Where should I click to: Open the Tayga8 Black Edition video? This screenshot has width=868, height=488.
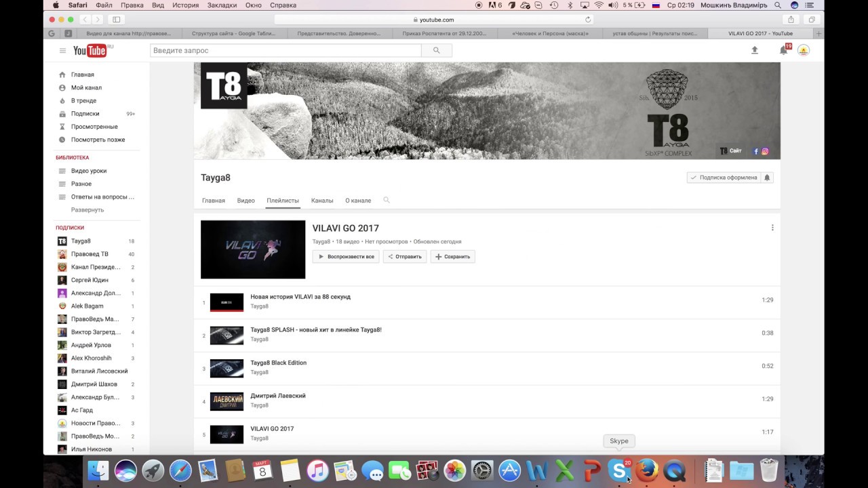pos(279,363)
